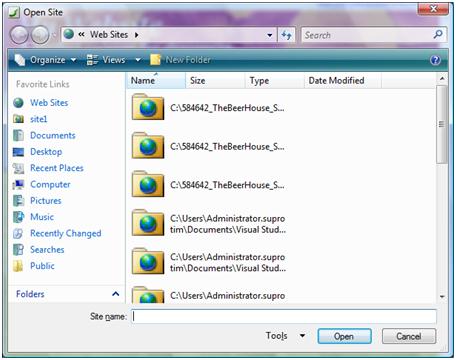Screen dimensions: 456x360
Task: Click the Open Site title bar icon
Action: click(14, 12)
